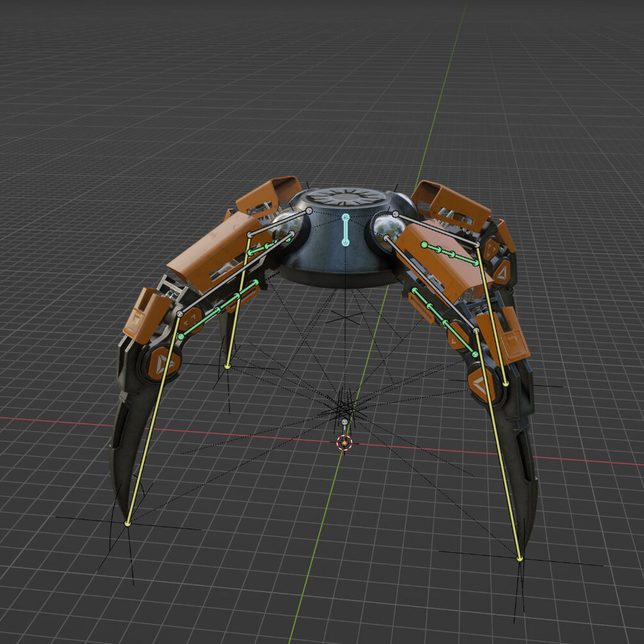The height and width of the screenshot is (644, 644).
Task: Select the yellow bone of the rear-right leg
Action: [492, 314]
